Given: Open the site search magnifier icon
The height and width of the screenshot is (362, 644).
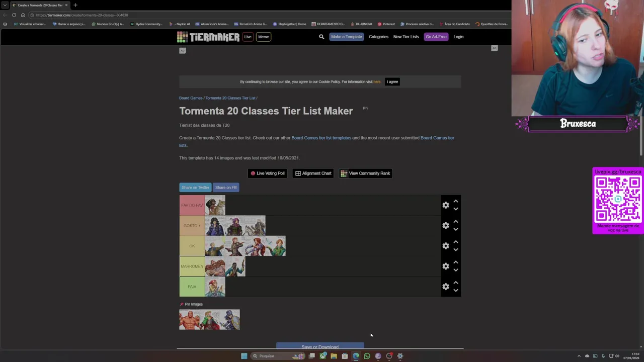Looking at the screenshot, I should coord(321,37).
